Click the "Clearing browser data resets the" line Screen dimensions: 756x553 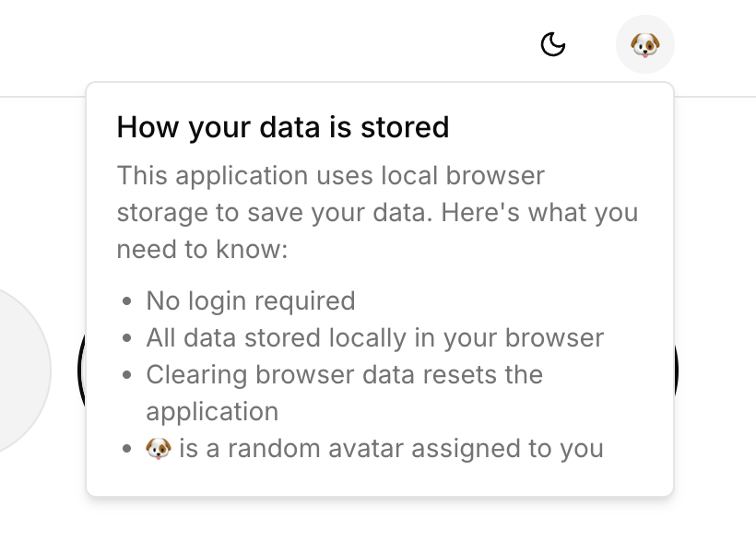coord(344,375)
